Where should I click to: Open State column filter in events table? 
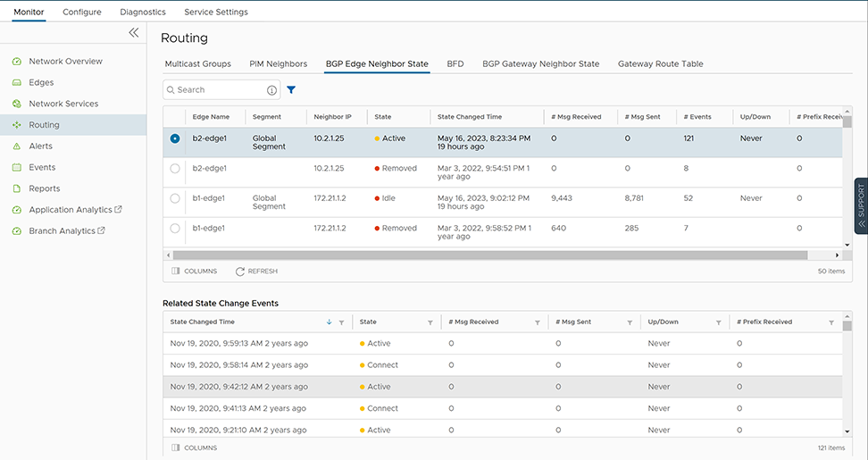(430, 322)
